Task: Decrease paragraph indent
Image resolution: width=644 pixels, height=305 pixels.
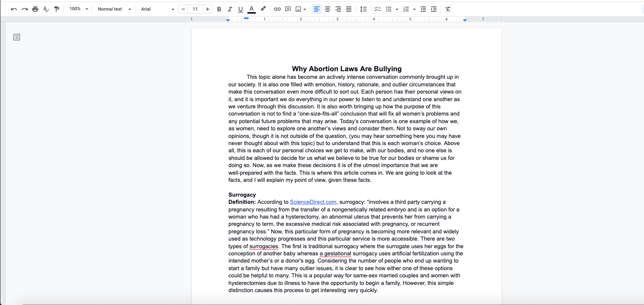Action: point(423,9)
